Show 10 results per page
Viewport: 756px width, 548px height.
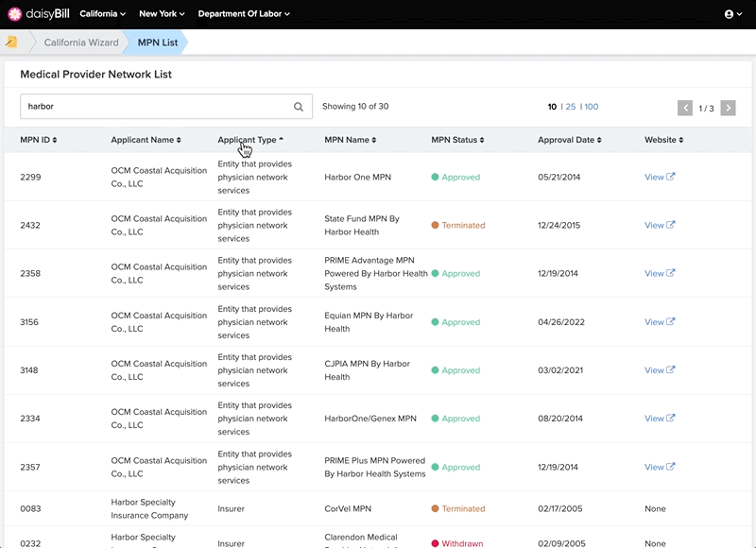pyautogui.click(x=552, y=107)
